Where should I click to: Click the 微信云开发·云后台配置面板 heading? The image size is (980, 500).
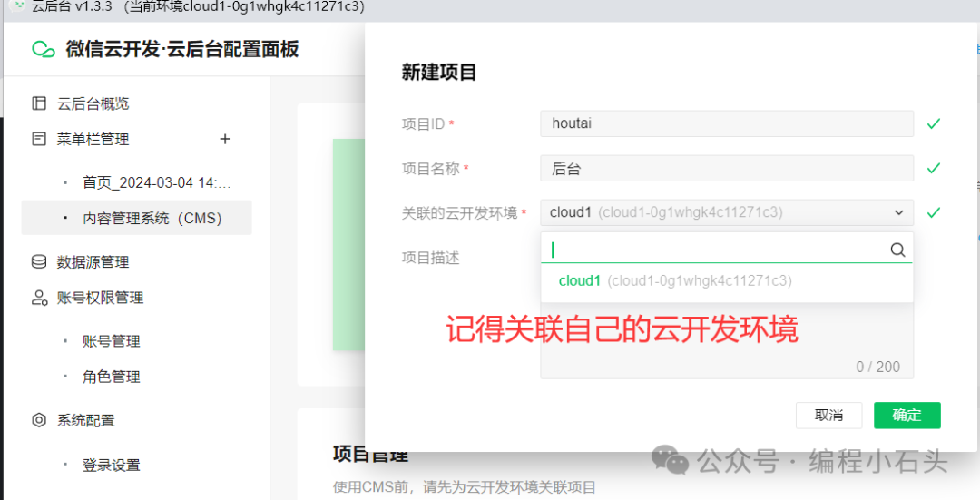click(181, 49)
